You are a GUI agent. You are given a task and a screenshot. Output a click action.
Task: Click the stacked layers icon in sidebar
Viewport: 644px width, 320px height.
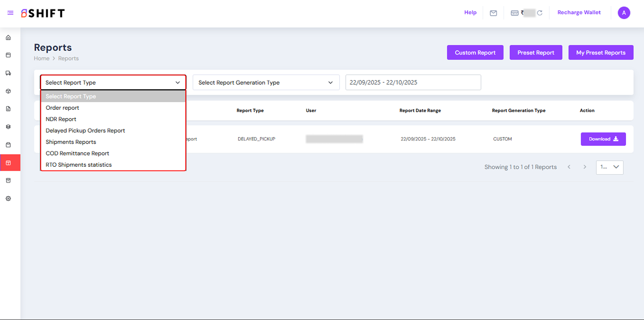point(8,127)
